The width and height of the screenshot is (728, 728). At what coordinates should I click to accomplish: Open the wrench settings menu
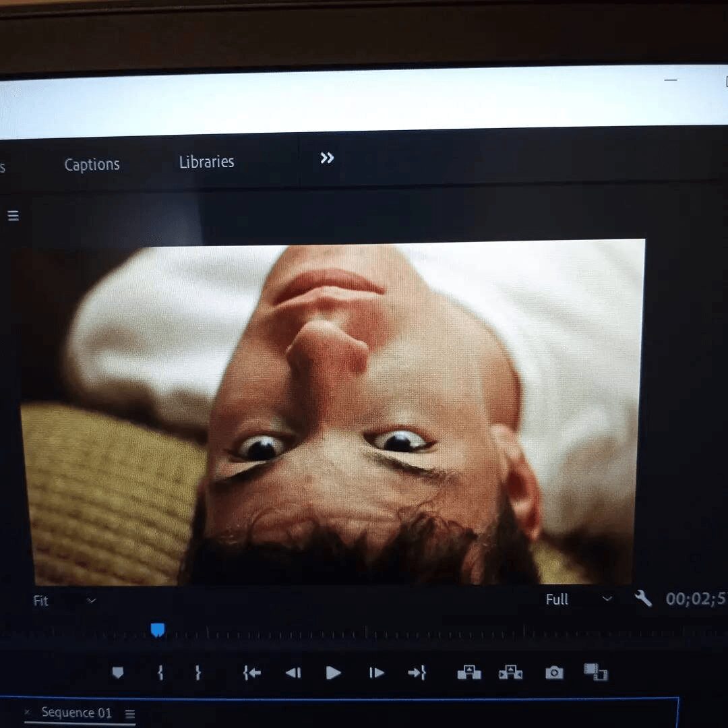pos(643,598)
